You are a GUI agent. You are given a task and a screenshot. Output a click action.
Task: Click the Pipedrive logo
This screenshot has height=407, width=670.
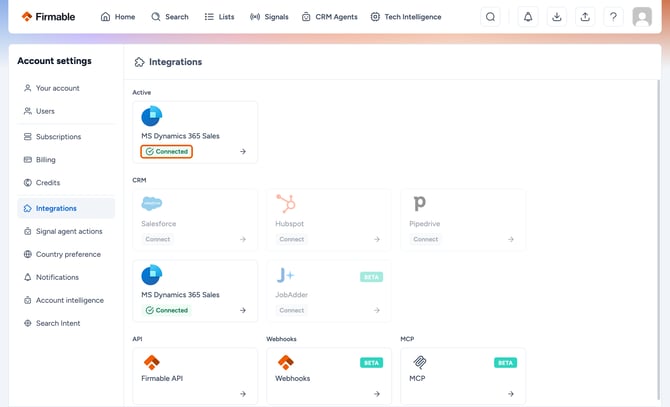coord(420,203)
